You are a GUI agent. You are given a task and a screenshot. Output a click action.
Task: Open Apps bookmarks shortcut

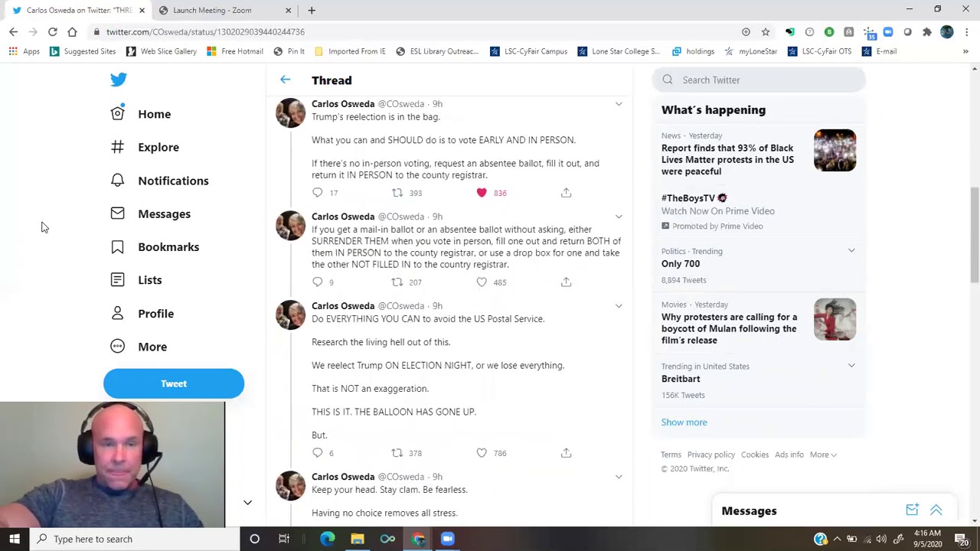[x=24, y=51]
